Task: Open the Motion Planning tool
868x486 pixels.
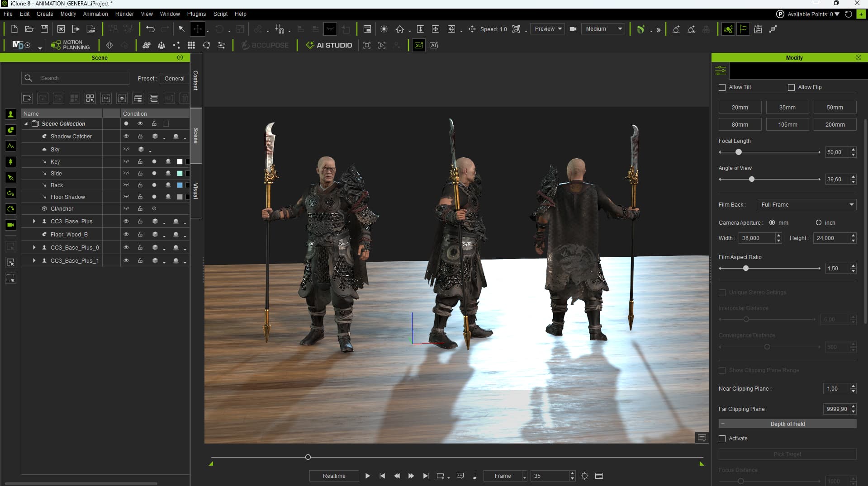Action: [70, 45]
